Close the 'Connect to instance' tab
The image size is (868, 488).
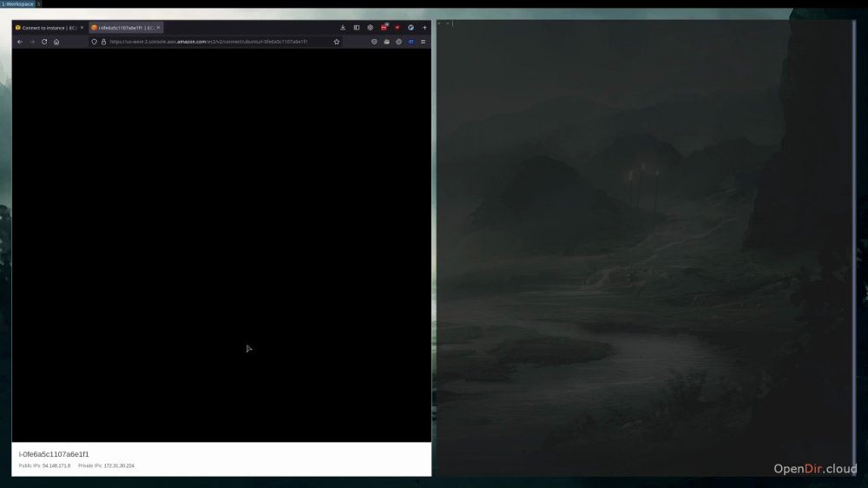[x=82, y=28]
